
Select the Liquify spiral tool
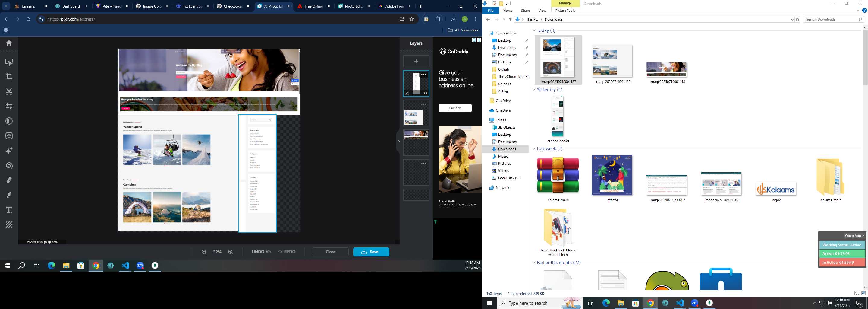(9, 166)
